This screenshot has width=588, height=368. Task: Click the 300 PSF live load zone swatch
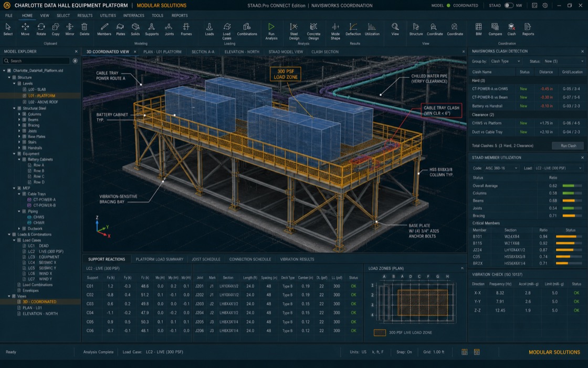click(x=380, y=333)
